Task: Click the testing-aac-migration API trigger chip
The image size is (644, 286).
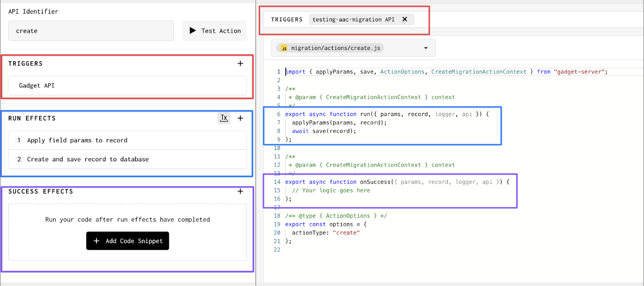Action: tap(361, 19)
